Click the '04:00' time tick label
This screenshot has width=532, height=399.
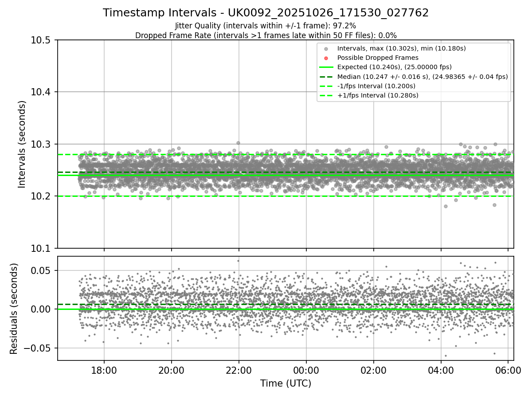(441, 370)
